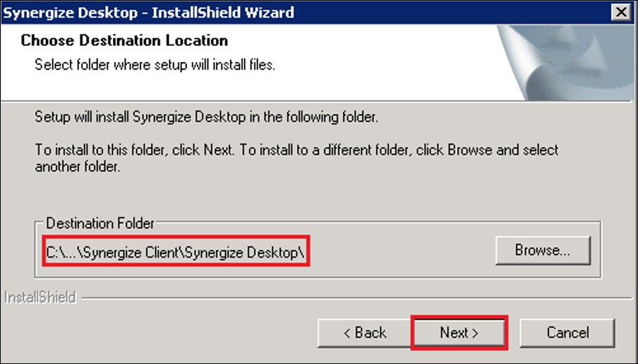638x364 pixels.
Task: Click the "Destination Folder" group label
Action: click(x=100, y=224)
